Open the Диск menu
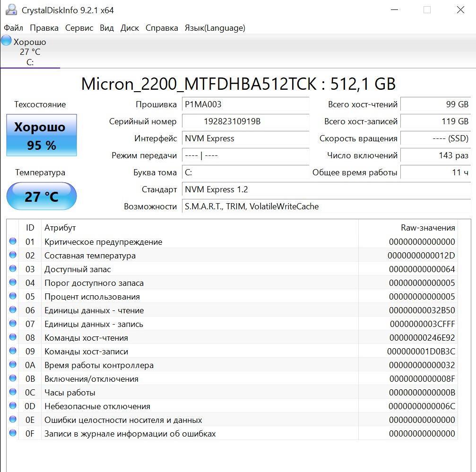476x472 pixels. point(130,28)
